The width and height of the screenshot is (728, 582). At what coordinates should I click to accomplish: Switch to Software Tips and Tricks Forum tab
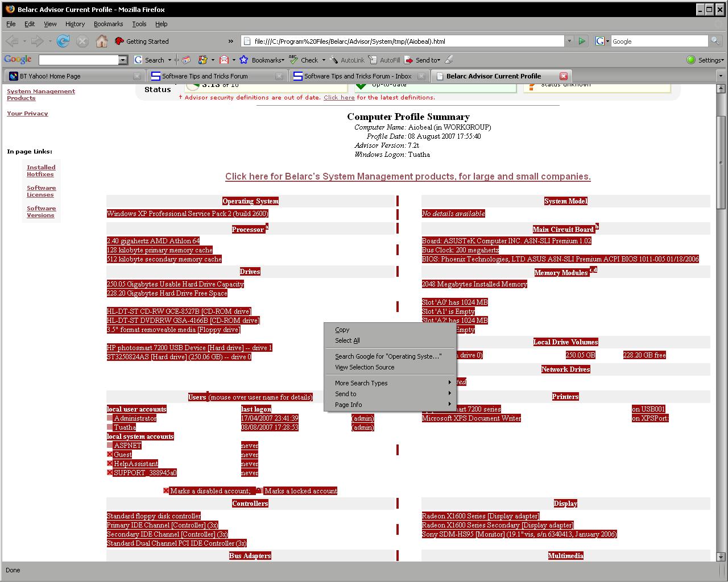[216, 76]
